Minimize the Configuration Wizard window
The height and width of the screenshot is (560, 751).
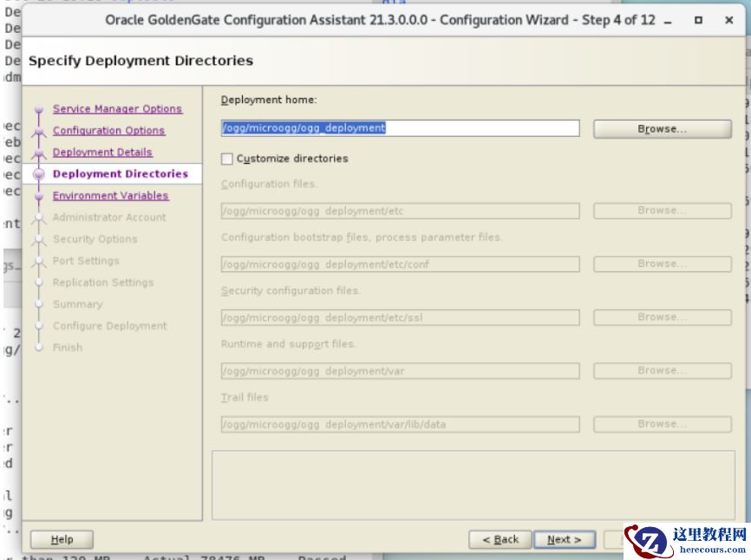point(668,21)
